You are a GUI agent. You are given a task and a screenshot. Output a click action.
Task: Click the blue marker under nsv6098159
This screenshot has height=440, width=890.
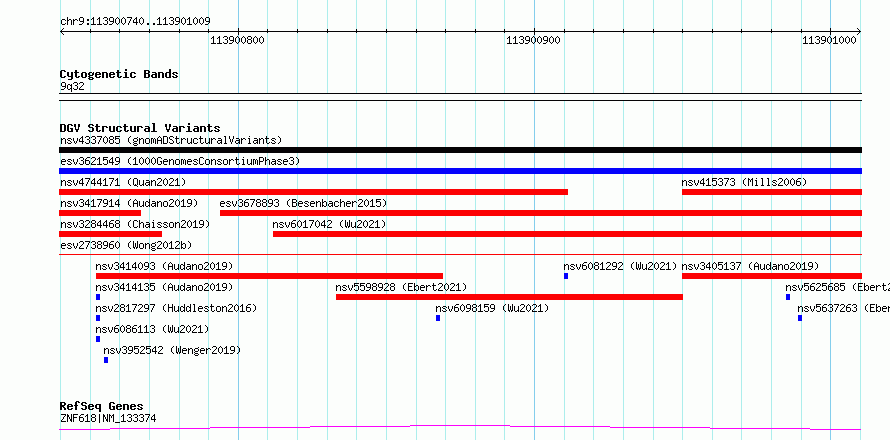(x=438, y=318)
